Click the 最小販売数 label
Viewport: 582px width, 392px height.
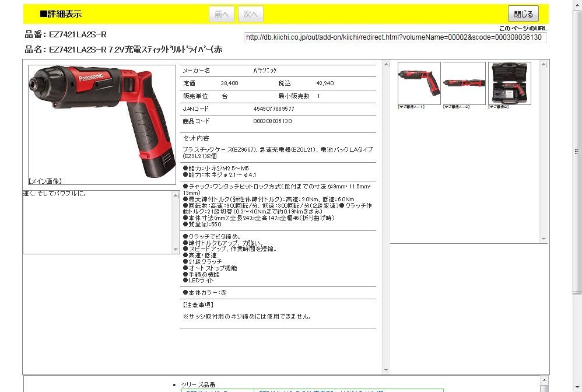tap(293, 96)
